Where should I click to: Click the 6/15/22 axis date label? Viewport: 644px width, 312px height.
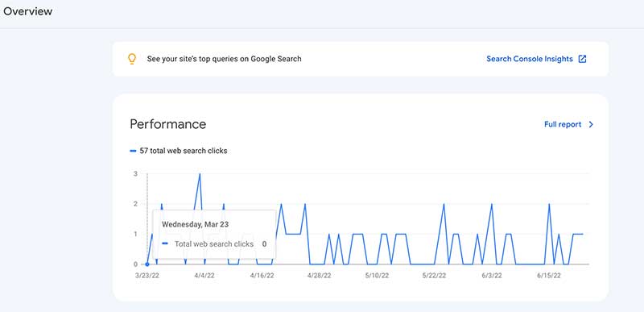point(549,276)
